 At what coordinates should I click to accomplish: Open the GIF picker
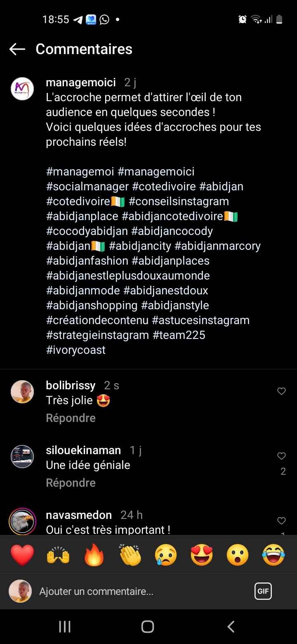pyautogui.click(x=263, y=591)
